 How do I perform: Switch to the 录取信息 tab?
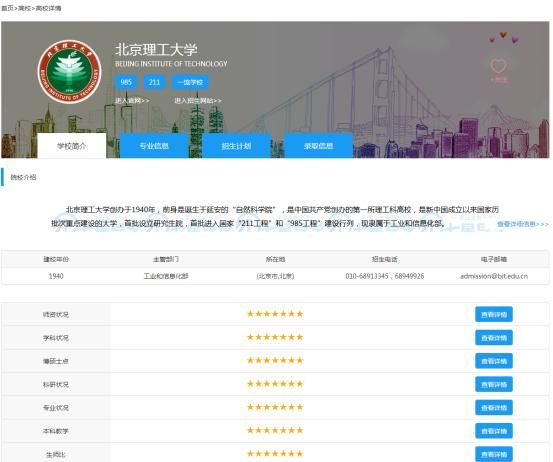click(x=318, y=146)
